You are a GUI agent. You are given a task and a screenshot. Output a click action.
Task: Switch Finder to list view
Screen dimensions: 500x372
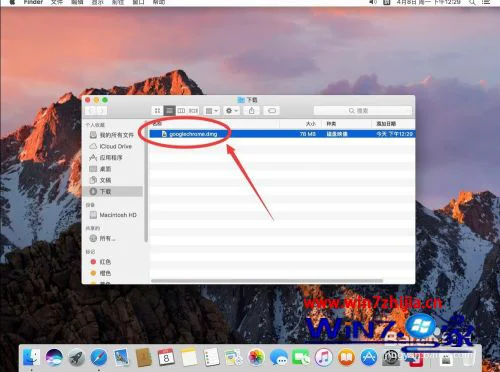point(169,111)
